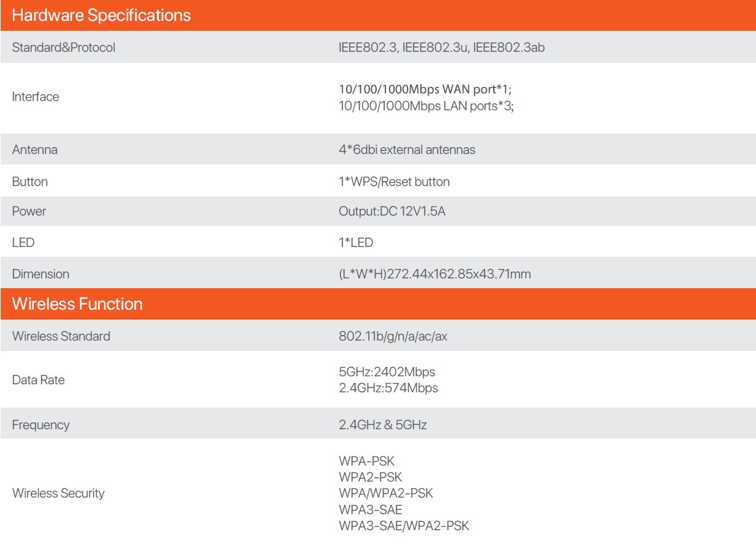Click the Frequency value 2.4GHz & 5GHz
The image size is (756, 548).
click(382, 425)
